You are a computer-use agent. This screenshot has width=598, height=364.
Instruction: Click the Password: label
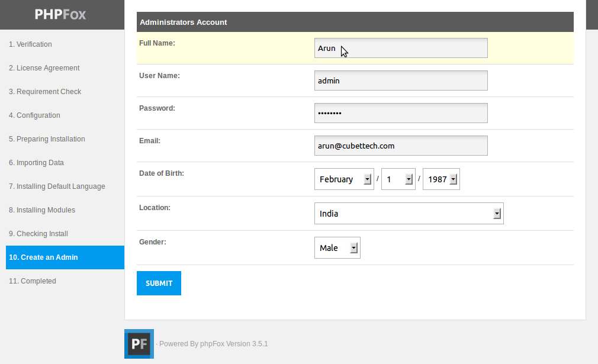tap(157, 108)
